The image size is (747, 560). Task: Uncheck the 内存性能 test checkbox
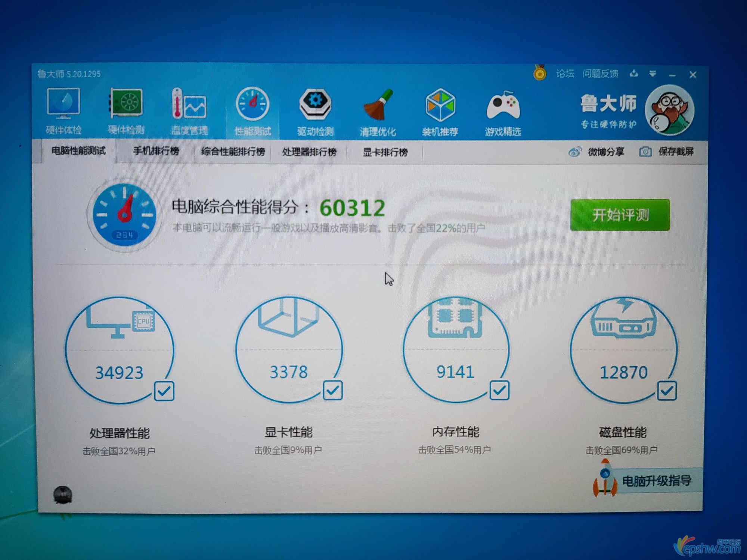(x=499, y=391)
